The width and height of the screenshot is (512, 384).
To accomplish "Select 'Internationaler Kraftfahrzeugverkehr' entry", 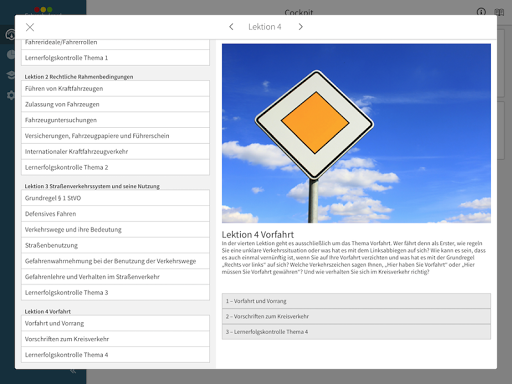I will click(115, 152).
